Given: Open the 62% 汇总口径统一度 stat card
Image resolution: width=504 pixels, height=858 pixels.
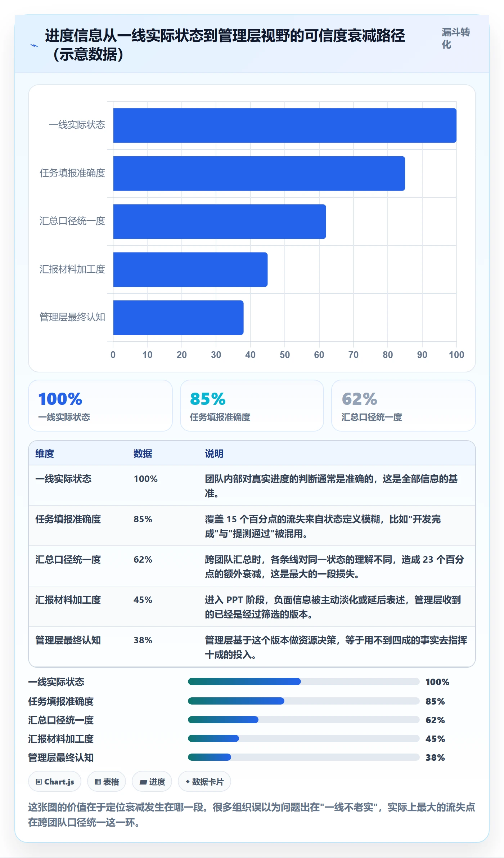Looking at the screenshot, I should [404, 406].
